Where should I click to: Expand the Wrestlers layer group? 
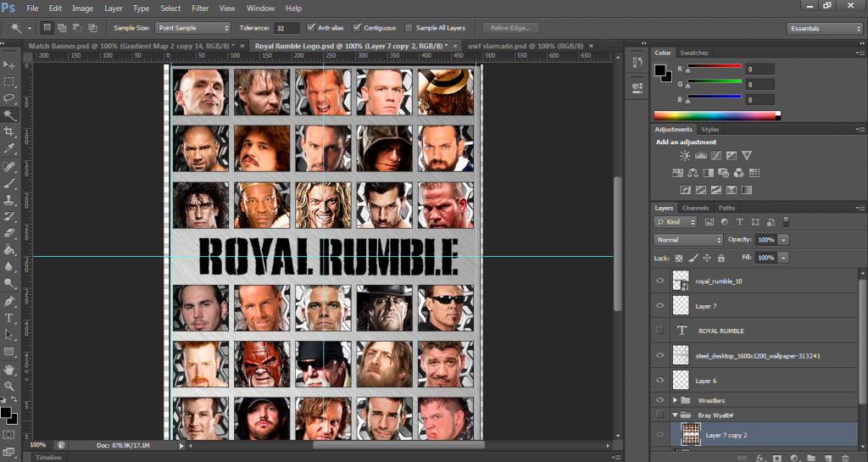click(x=675, y=400)
